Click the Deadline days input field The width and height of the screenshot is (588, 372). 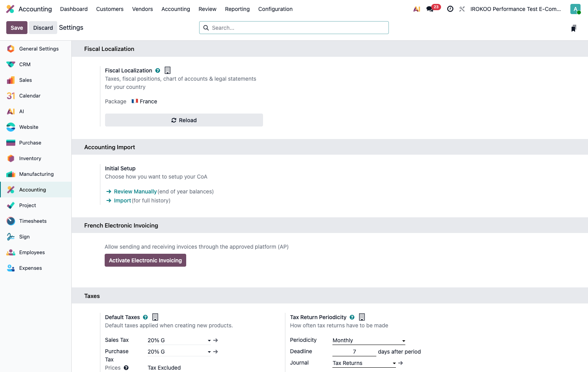pos(354,352)
